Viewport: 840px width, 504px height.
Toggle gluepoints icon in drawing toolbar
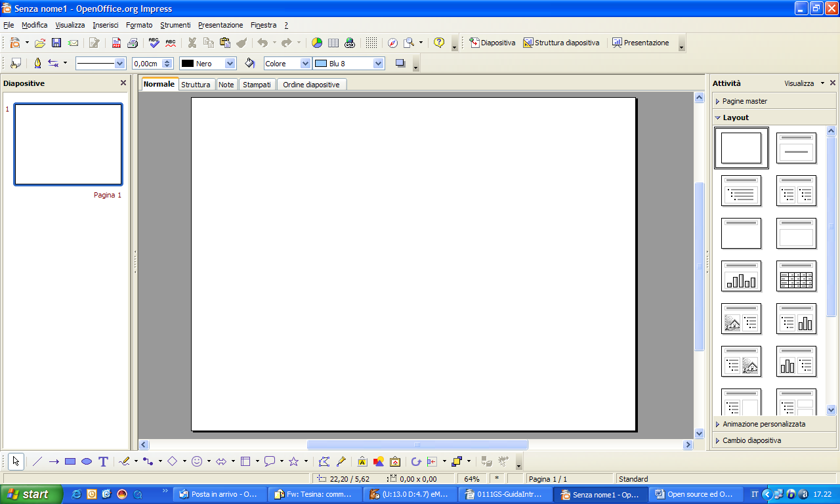[341, 461]
